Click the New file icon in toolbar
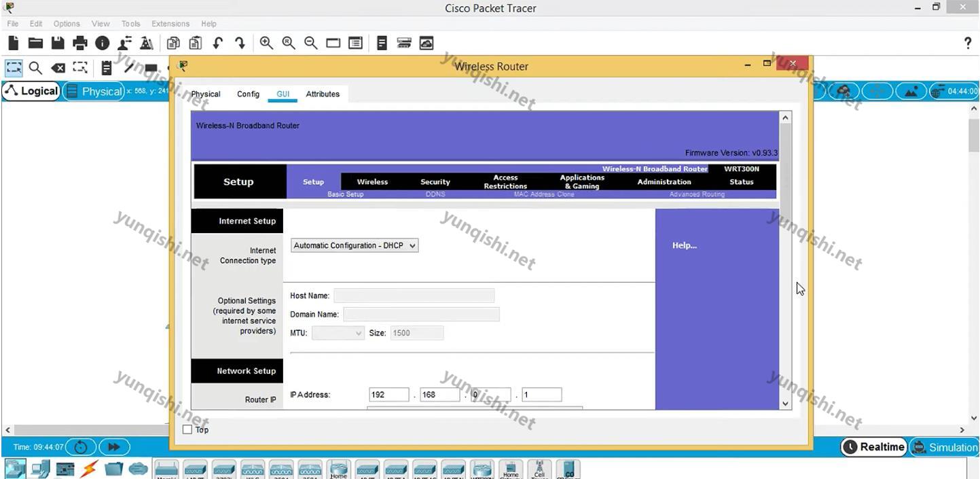 13,43
